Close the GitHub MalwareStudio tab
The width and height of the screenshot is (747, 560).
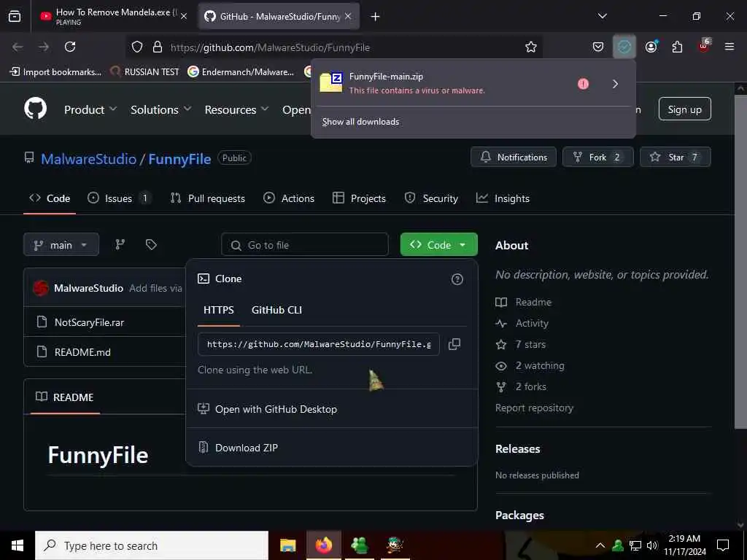pyautogui.click(x=348, y=16)
